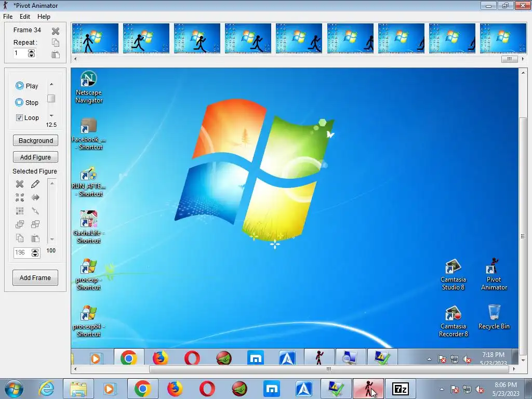This screenshot has height=399, width=532.
Task: Click the frame rate slider down arrow
Action: 51,116
